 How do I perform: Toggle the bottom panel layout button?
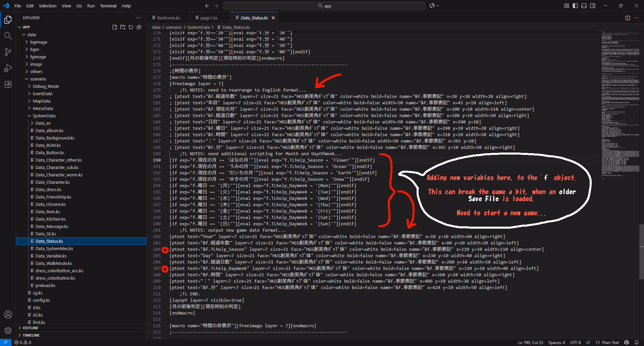(x=584, y=6)
